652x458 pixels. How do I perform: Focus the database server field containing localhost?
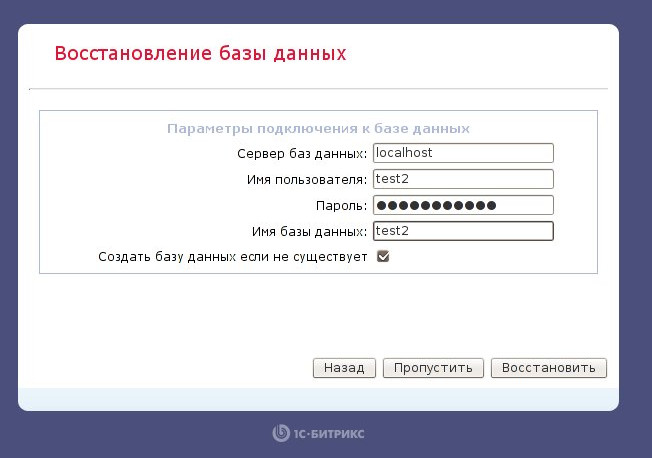pos(463,153)
